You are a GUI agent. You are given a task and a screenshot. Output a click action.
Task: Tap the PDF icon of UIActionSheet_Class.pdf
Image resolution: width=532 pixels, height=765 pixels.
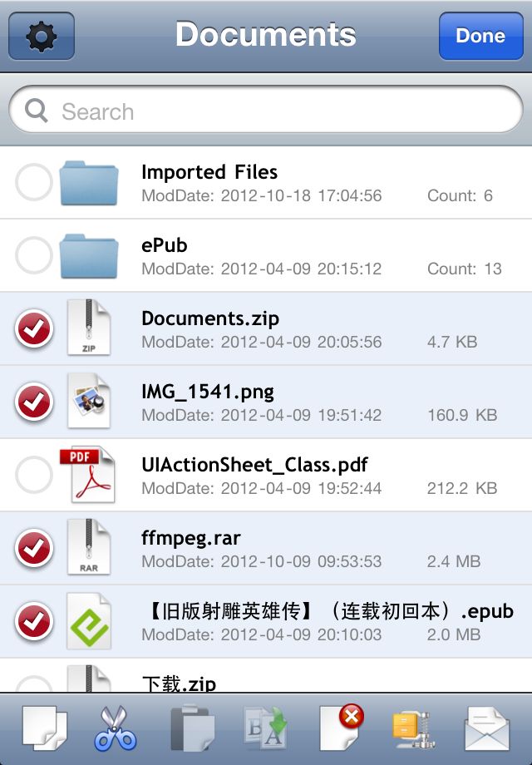tap(88, 474)
